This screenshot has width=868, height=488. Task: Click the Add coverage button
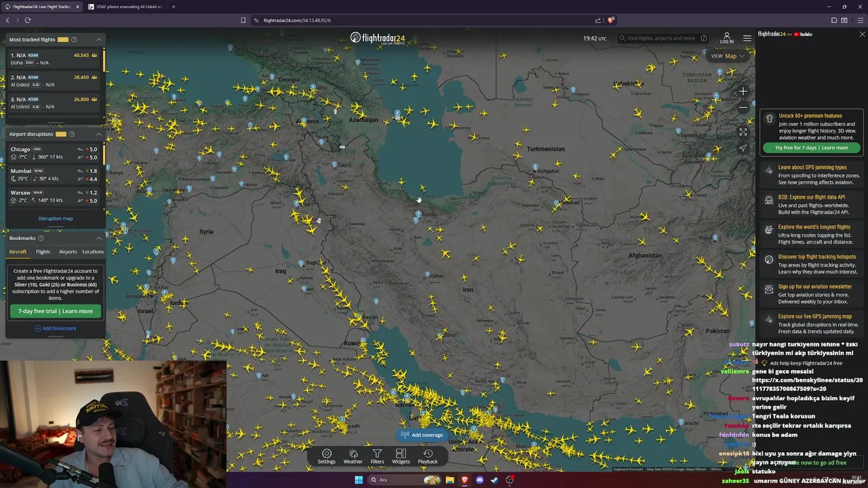click(422, 435)
